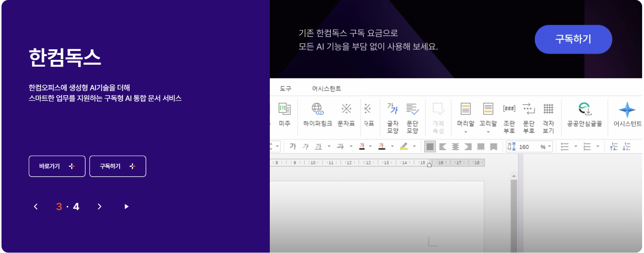
Task: Apply red font color
Action: coord(362,146)
